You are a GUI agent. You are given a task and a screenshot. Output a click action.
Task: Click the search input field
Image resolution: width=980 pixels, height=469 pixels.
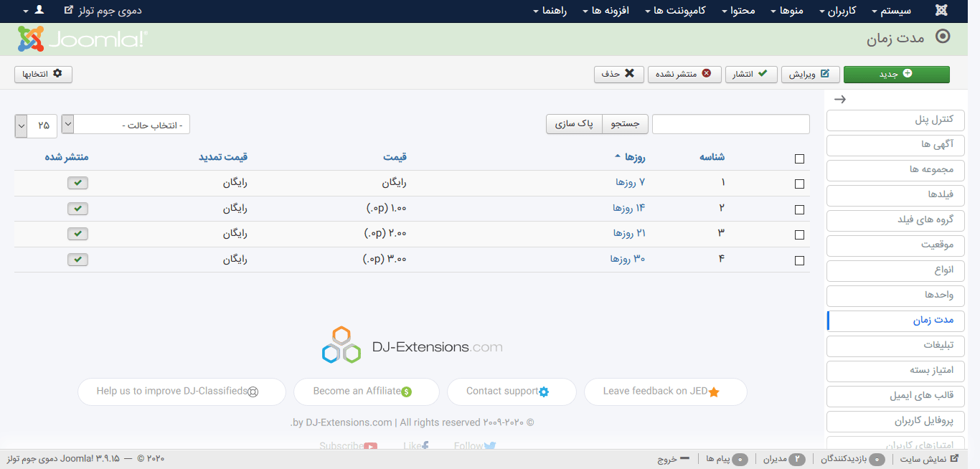(x=730, y=124)
